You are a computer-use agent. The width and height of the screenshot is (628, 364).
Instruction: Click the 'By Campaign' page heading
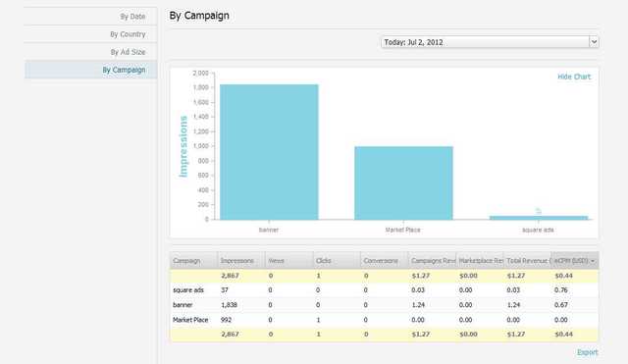pos(199,16)
